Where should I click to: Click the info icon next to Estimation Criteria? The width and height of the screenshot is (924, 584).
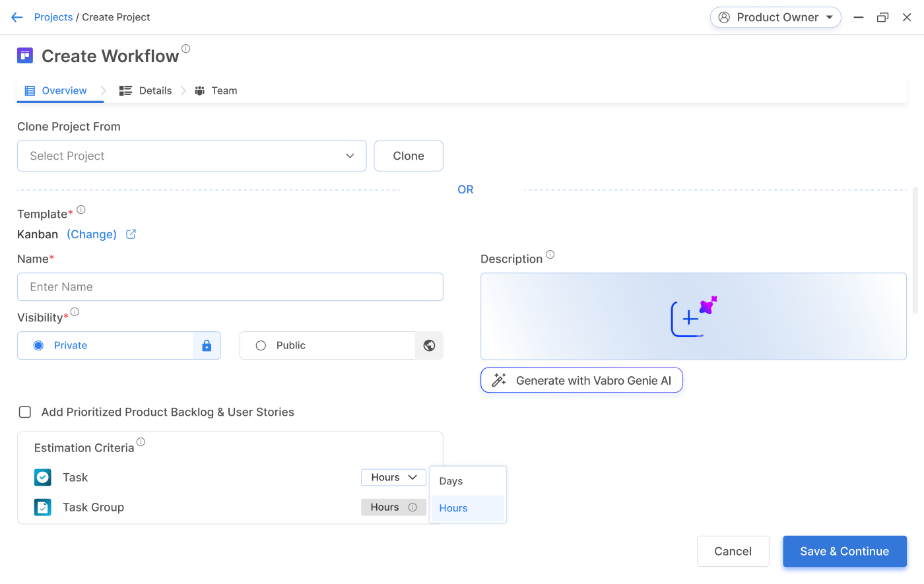[x=141, y=442]
